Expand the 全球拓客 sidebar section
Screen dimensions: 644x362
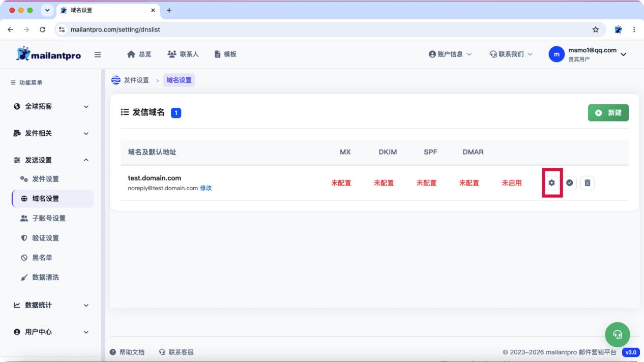click(51, 106)
